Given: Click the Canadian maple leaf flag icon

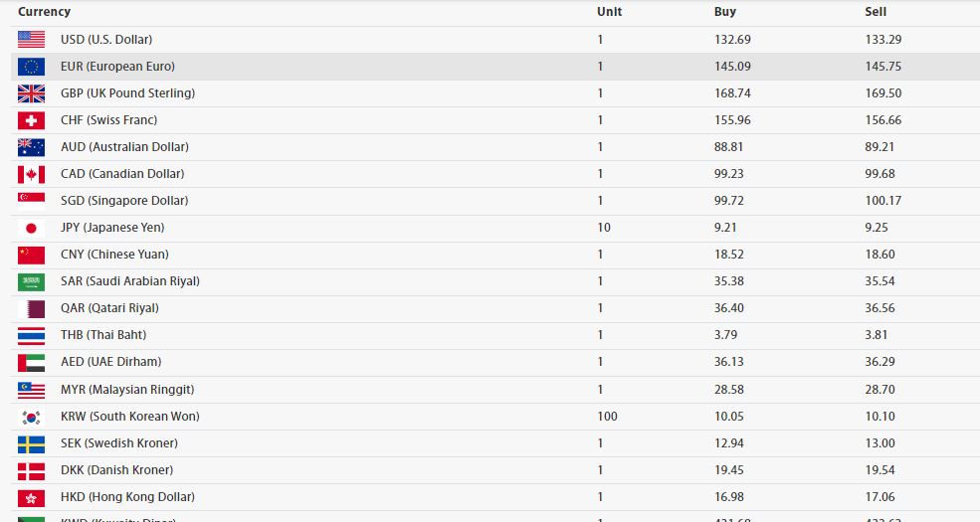Looking at the screenshot, I should click(31, 174).
